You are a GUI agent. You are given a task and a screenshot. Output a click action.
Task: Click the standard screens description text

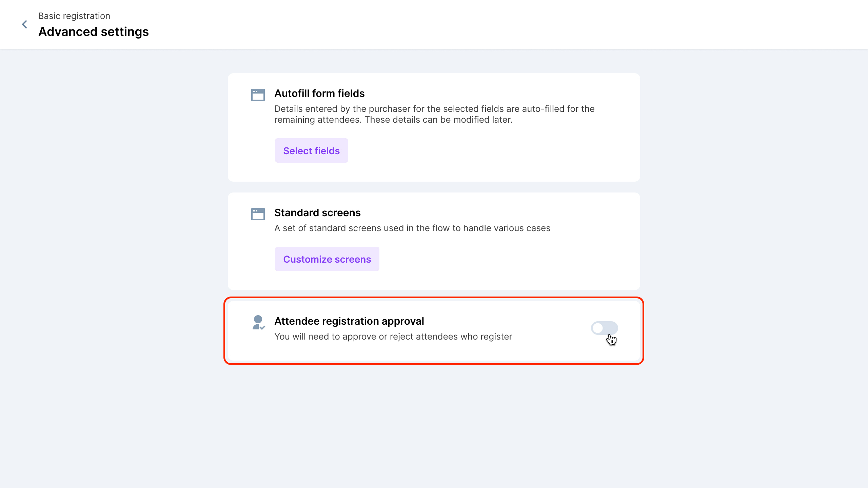[x=412, y=228]
